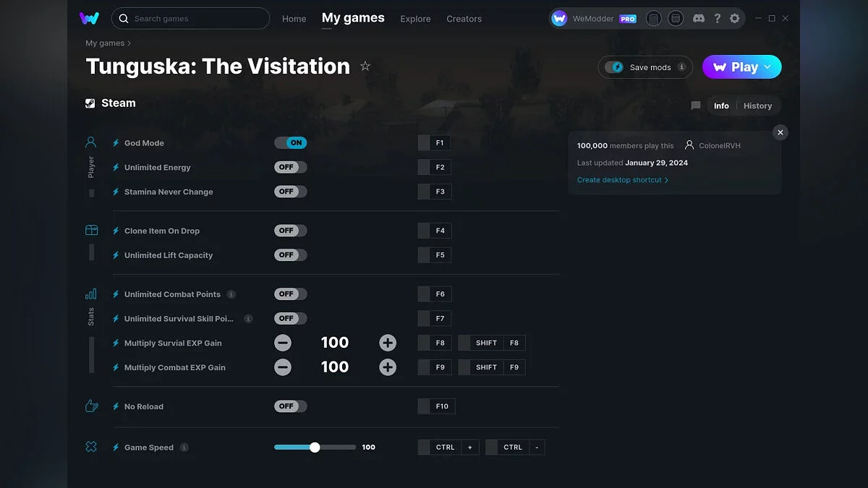Open the Explore menu item
This screenshot has width=868, height=488.
click(x=415, y=19)
